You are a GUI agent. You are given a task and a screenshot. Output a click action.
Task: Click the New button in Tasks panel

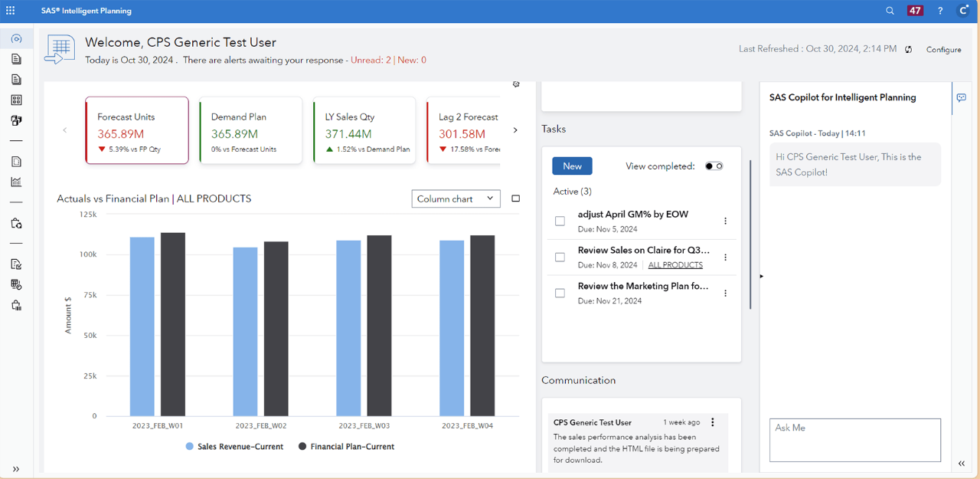(x=572, y=166)
